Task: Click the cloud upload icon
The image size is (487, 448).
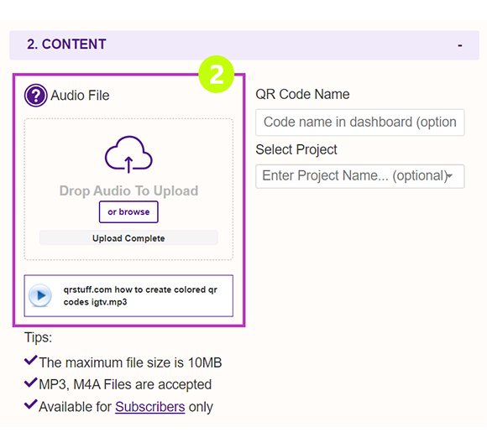Action: click(128, 154)
